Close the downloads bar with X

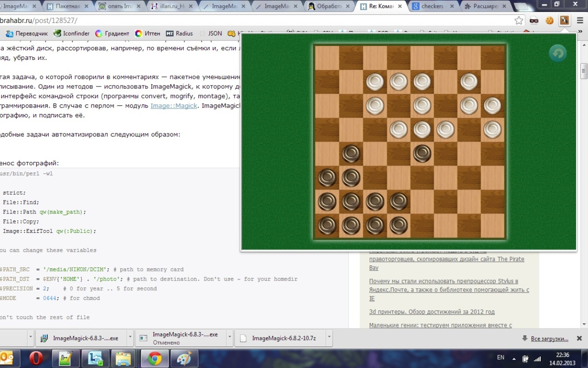580,339
